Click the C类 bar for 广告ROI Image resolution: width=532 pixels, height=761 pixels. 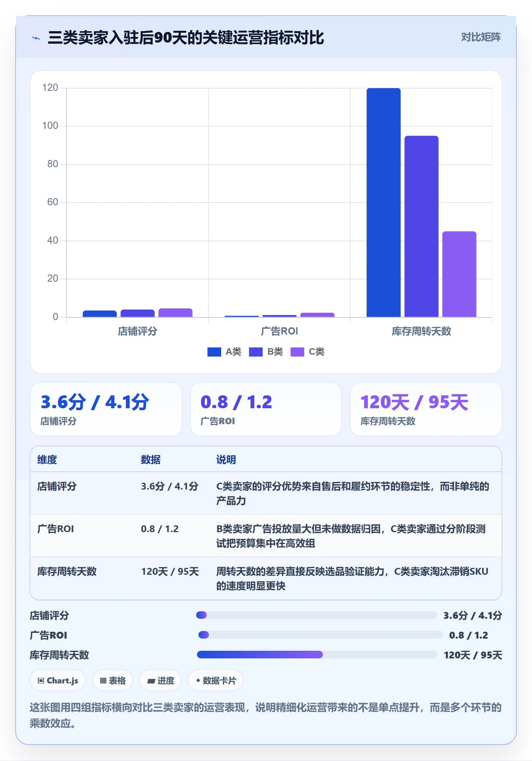317,315
